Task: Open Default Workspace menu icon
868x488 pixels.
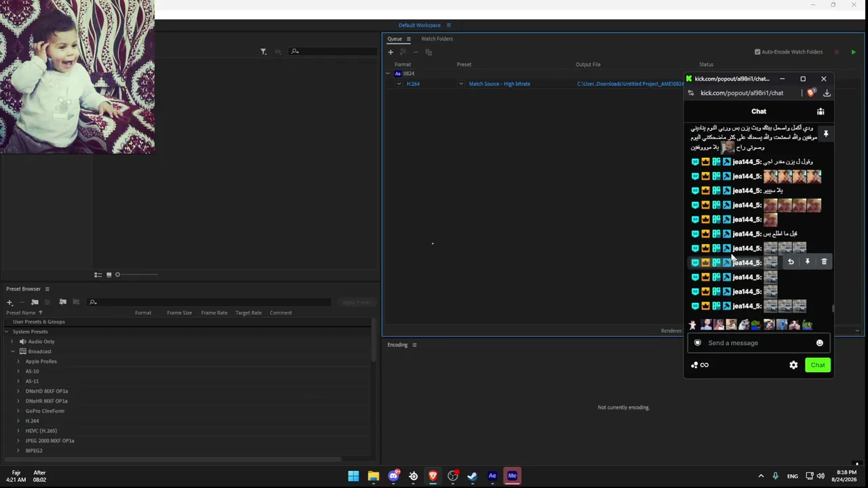Action: [x=448, y=25]
